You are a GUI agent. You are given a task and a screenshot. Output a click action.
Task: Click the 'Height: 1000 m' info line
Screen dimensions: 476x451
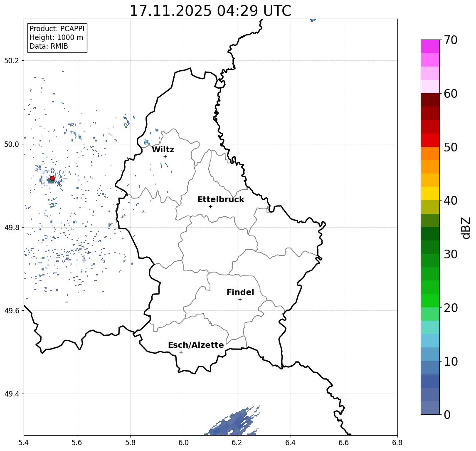click(56, 37)
